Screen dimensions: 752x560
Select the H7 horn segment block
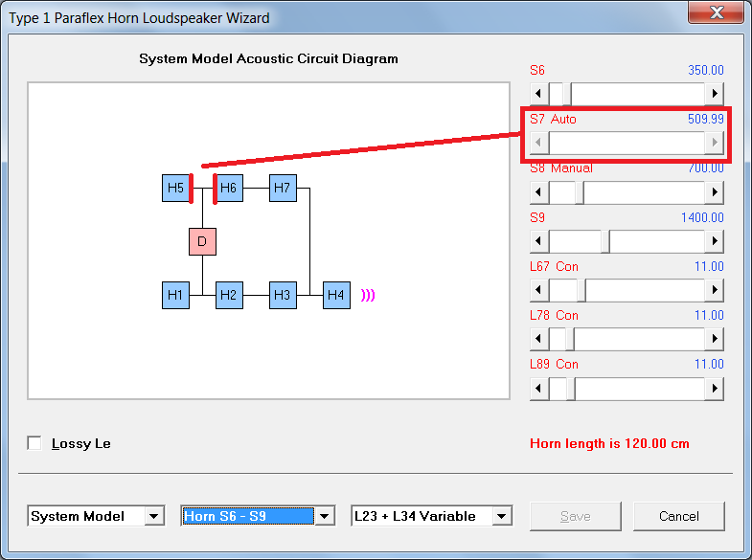(283, 189)
